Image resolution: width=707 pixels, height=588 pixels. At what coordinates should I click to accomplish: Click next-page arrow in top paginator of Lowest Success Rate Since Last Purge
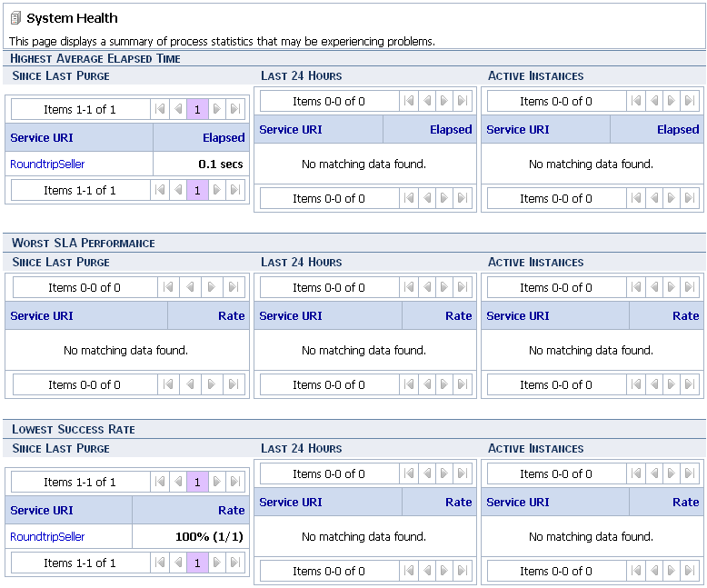tap(216, 483)
